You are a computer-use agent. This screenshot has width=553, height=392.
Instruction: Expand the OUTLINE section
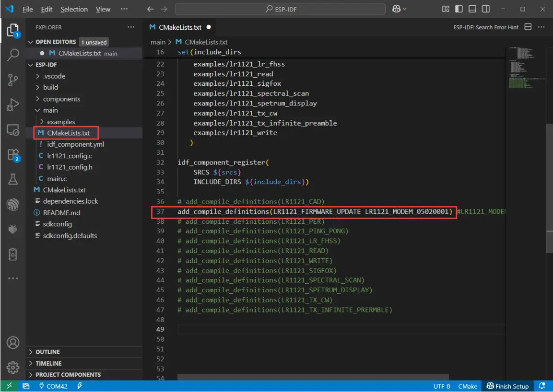[x=47, y=352]
